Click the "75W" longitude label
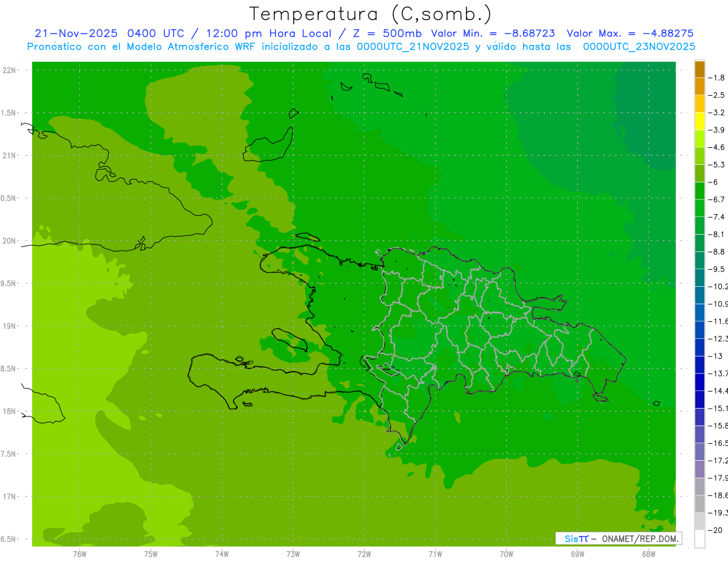The height and width of the screenshot is (562, 728). [x=151, y=554]
